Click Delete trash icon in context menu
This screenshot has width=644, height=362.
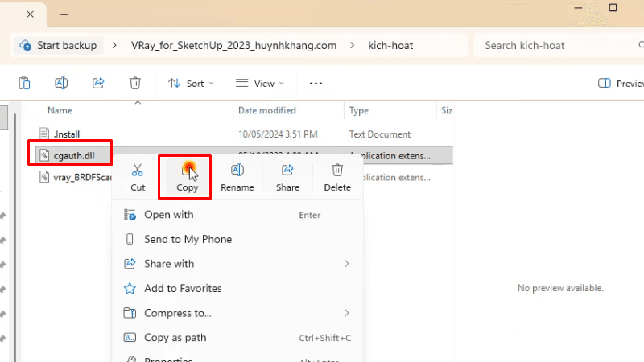[x=337, y=171]
